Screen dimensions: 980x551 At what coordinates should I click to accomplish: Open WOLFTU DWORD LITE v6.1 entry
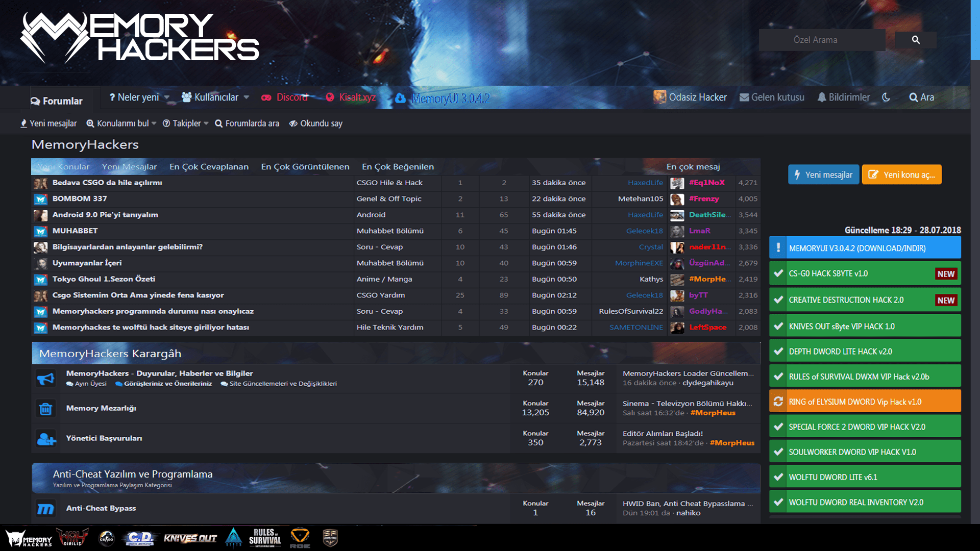865,477
